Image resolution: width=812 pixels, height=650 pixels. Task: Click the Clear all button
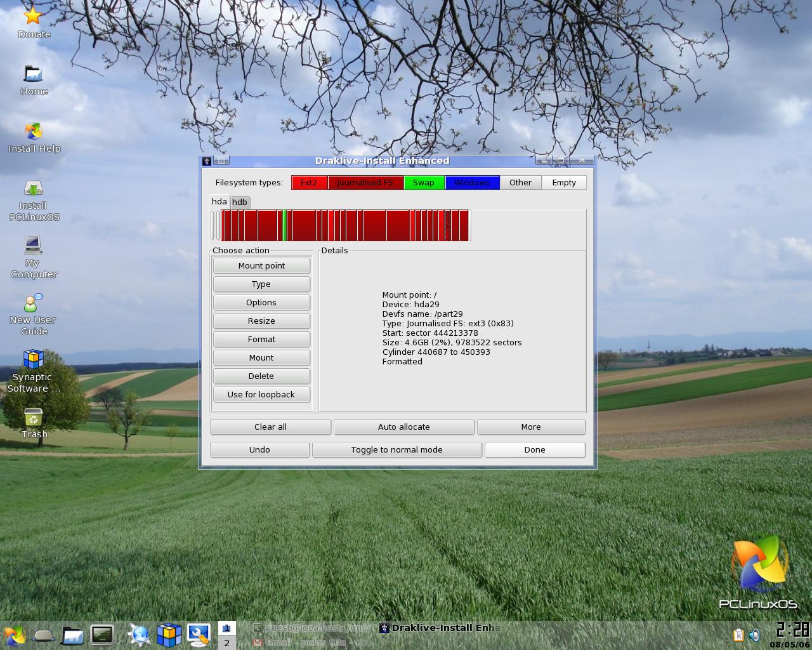coord(270,427)
